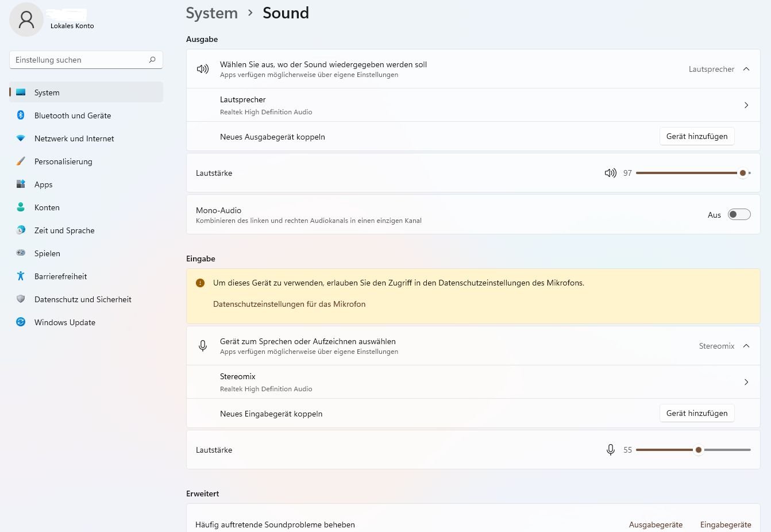The image size is (771, 532).
Task: Collapse the input device Stereomix list
Action: pyautogui.click(x=746, y=346)
